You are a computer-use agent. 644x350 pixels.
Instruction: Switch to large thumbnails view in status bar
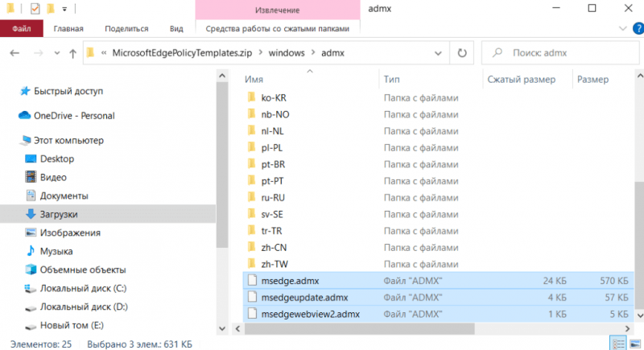pyautogui.click(x=635, y=344)
